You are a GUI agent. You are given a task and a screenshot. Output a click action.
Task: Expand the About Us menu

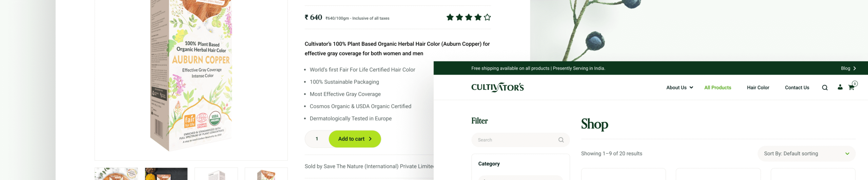[x=679, y=87]
